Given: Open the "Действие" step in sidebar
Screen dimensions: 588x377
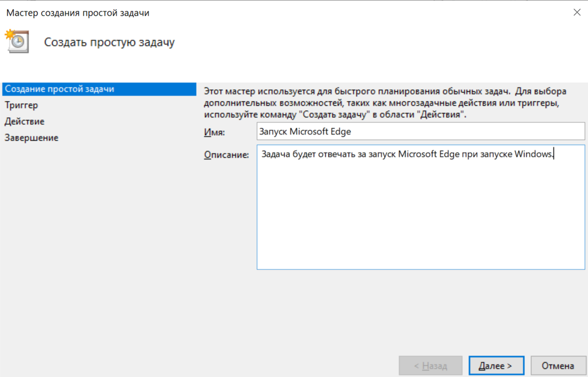Looking at the screenshot, I should click(x=25, y=122).
